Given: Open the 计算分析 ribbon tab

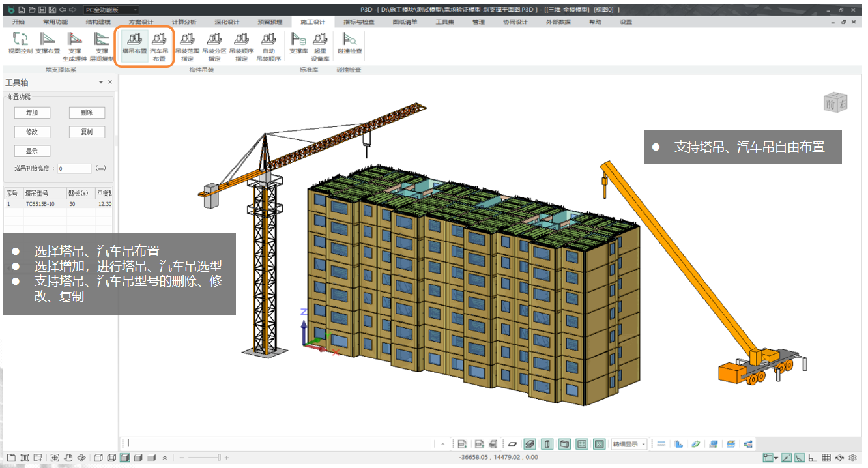Looking at the screenshot, I should (x=184, y=22).
